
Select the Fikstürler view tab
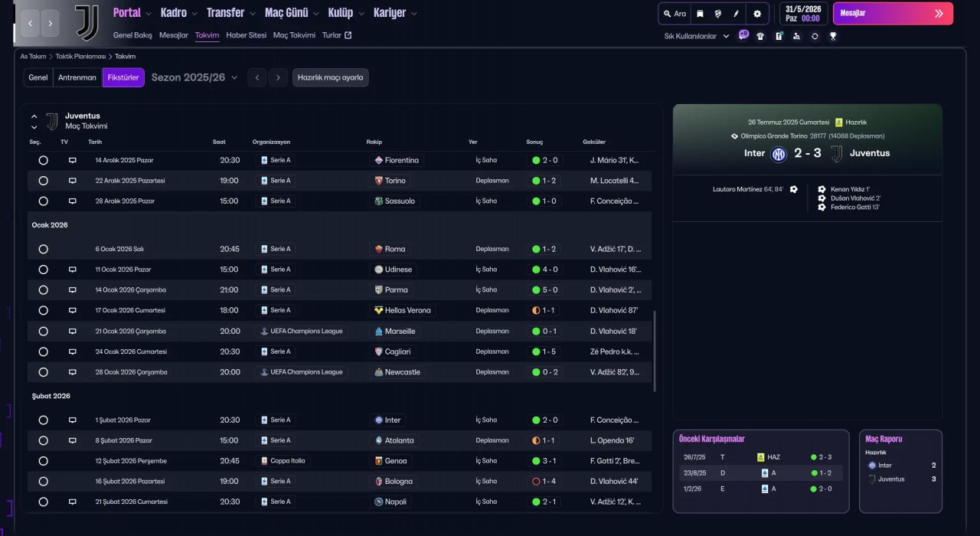[123, 77]
